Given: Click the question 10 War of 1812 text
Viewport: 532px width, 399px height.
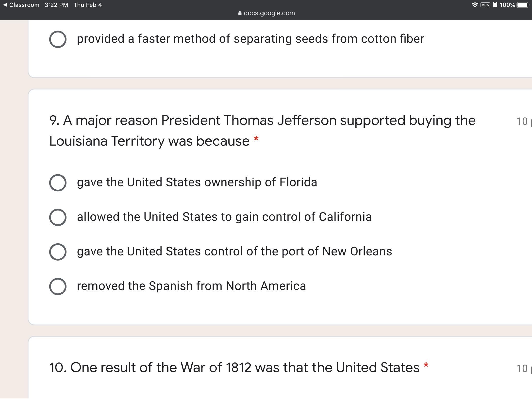Looking at the screenshot, I should [234, 367].
